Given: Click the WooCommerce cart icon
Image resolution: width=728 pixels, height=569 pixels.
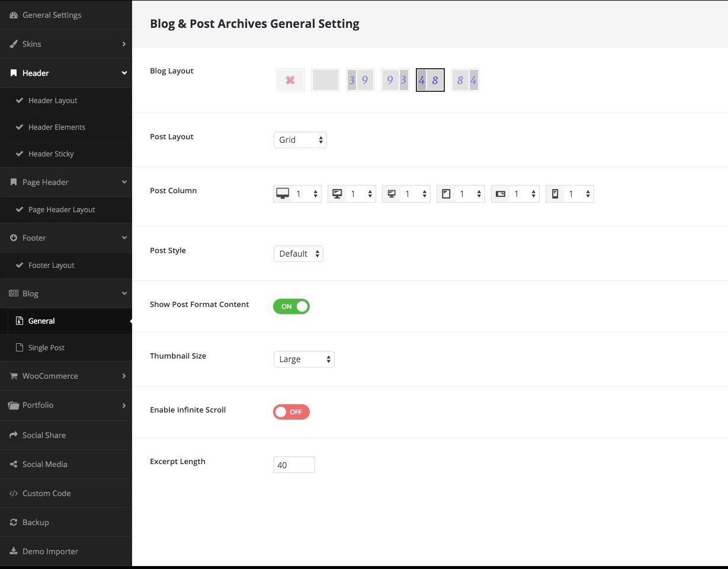Looking at the screenshot, I should [14, 376].
